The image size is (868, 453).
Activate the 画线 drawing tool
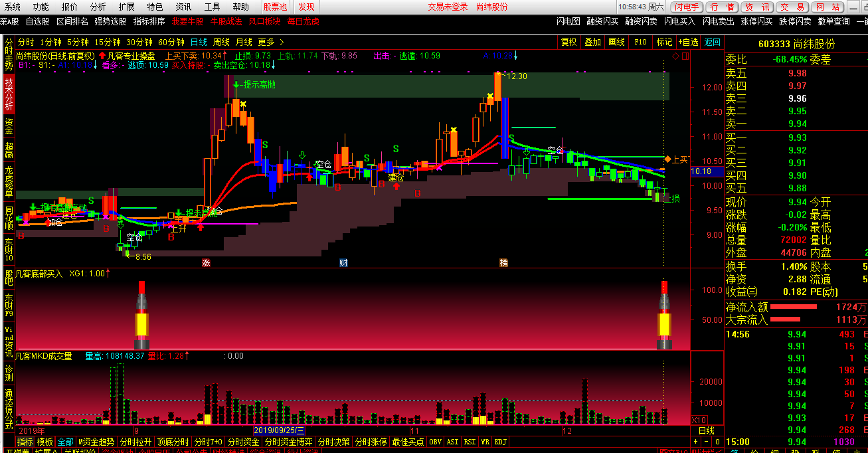617,42
